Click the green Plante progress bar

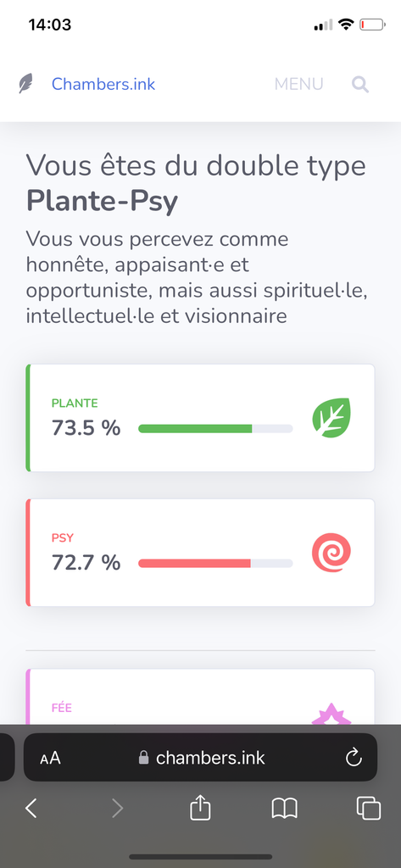coord(215,428)
